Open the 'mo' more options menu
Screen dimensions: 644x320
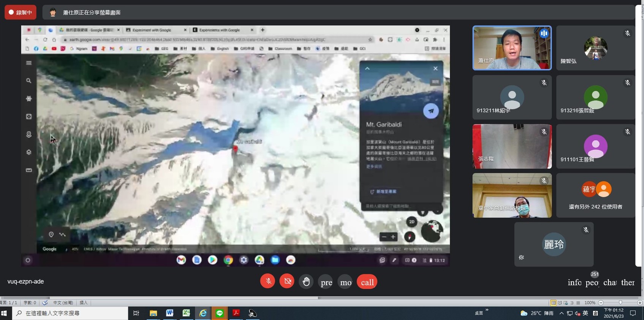(345, 282)
